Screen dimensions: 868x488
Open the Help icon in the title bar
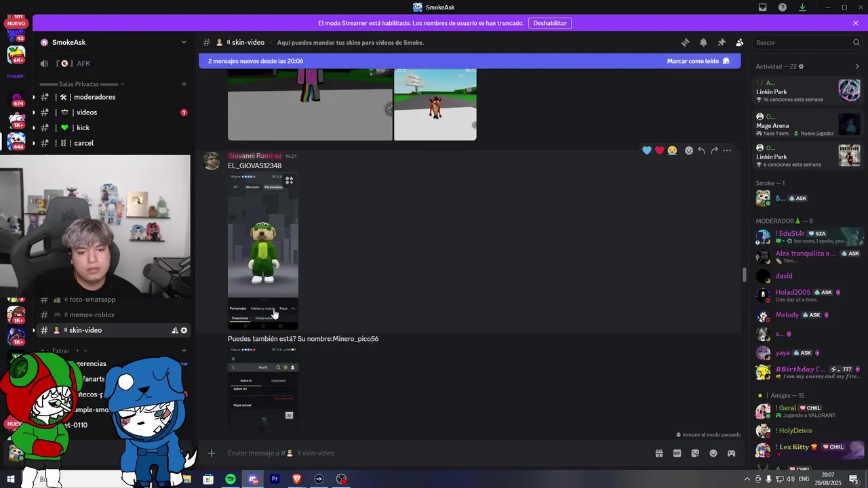point(783,7)
